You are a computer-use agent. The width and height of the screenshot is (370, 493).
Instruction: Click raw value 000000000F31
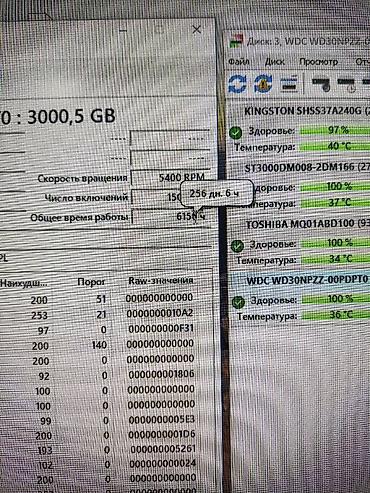point(161,329)
